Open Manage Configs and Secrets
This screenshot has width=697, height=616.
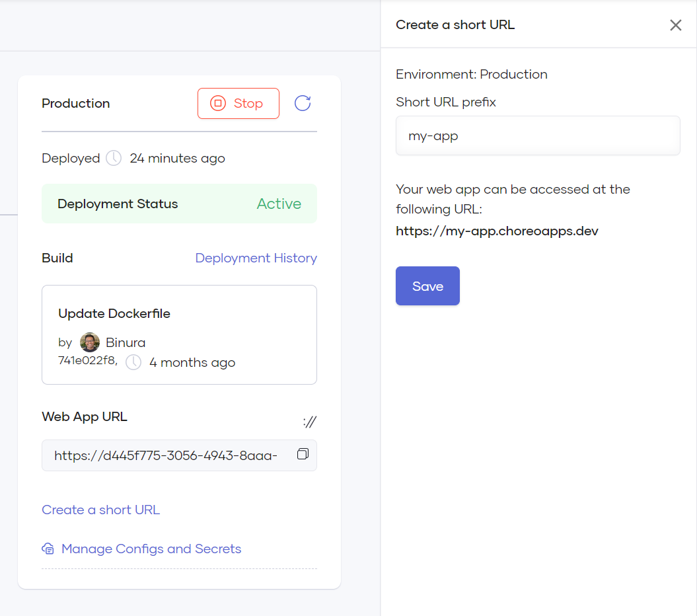click(151, 549)
